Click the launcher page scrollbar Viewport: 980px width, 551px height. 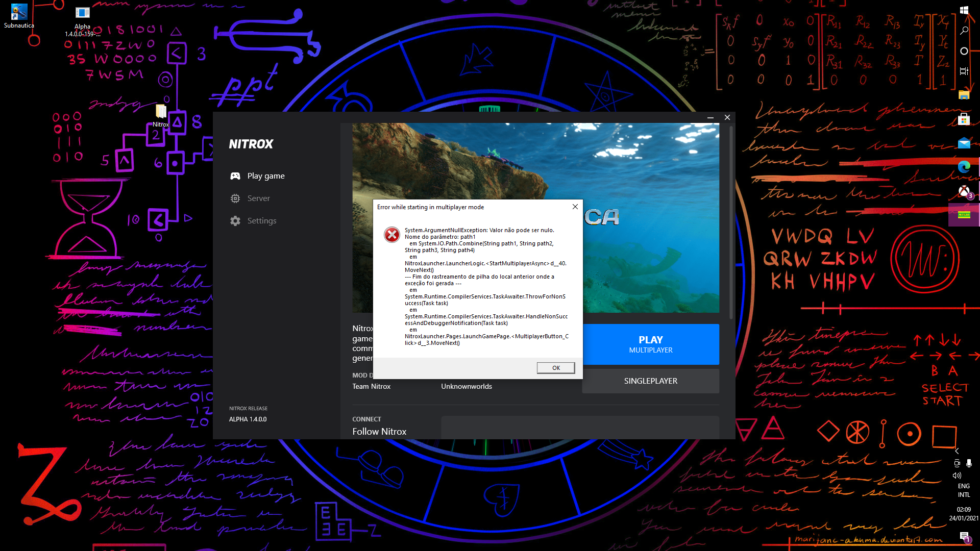[731, 222]
